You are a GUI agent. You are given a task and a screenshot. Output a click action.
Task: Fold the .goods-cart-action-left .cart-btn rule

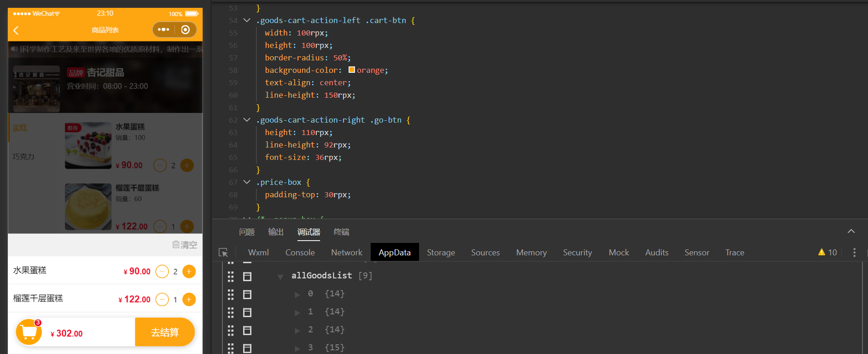[x=247, y=20]
